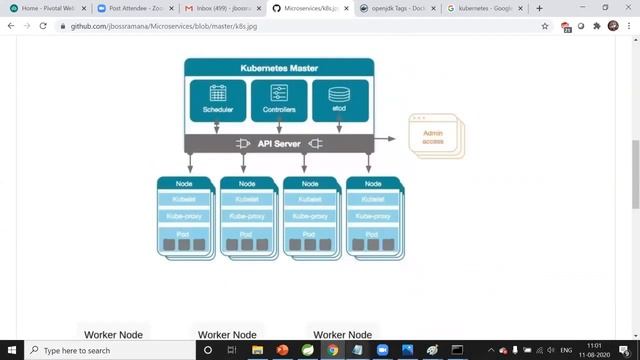
Task: Open the Action Center notifications icon
Action: (624, 350)
